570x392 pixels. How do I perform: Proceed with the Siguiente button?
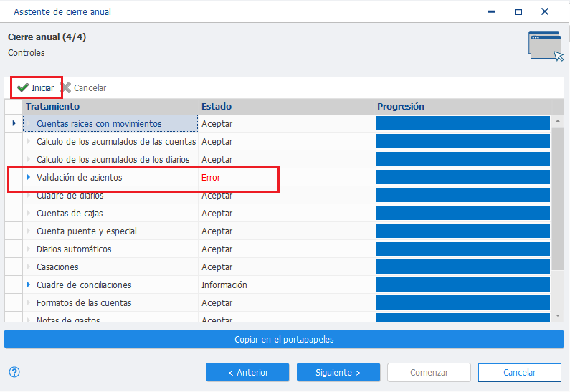[338, 372]
